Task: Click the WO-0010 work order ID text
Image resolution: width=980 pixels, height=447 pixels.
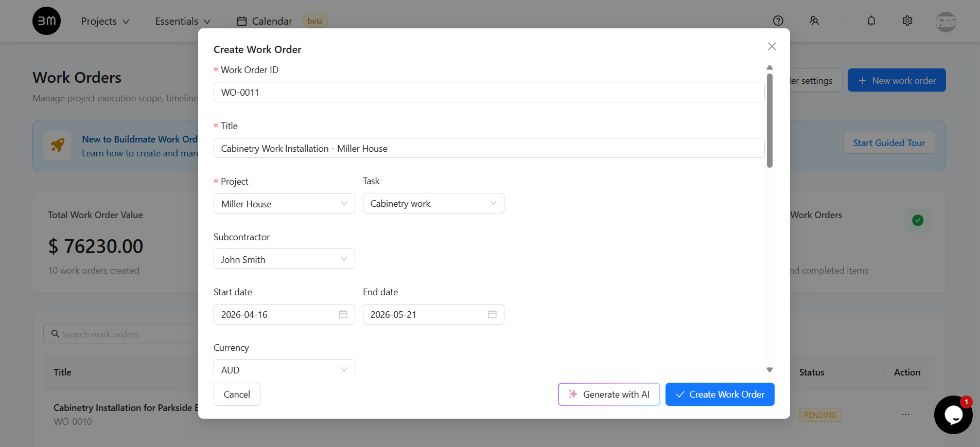Action: click(x=73, y=422)
